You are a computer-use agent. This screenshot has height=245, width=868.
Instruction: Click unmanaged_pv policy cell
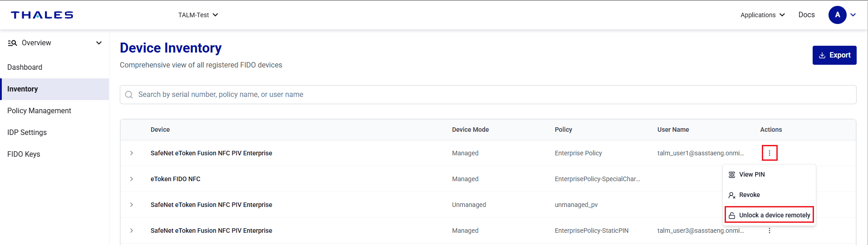tap(576, 205)
